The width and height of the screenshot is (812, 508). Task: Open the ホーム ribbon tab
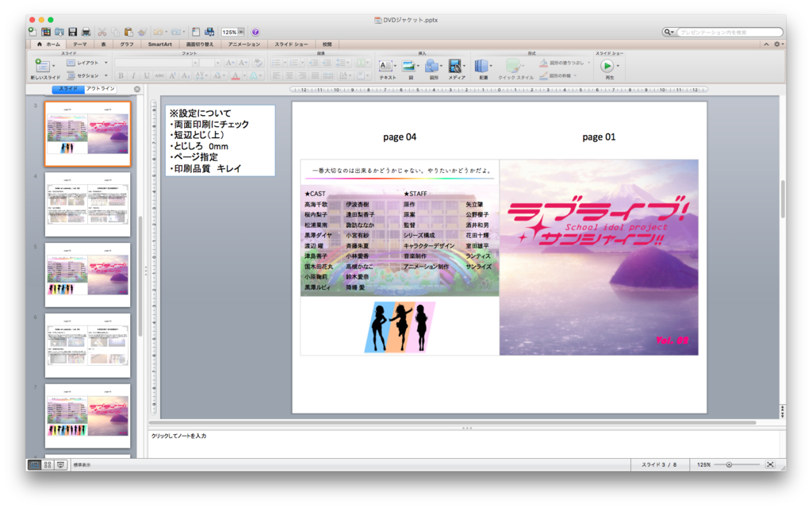48,44
